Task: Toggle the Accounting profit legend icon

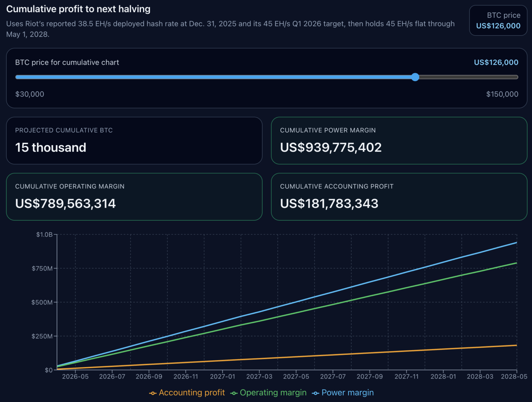Action: [x=153, y=393]
